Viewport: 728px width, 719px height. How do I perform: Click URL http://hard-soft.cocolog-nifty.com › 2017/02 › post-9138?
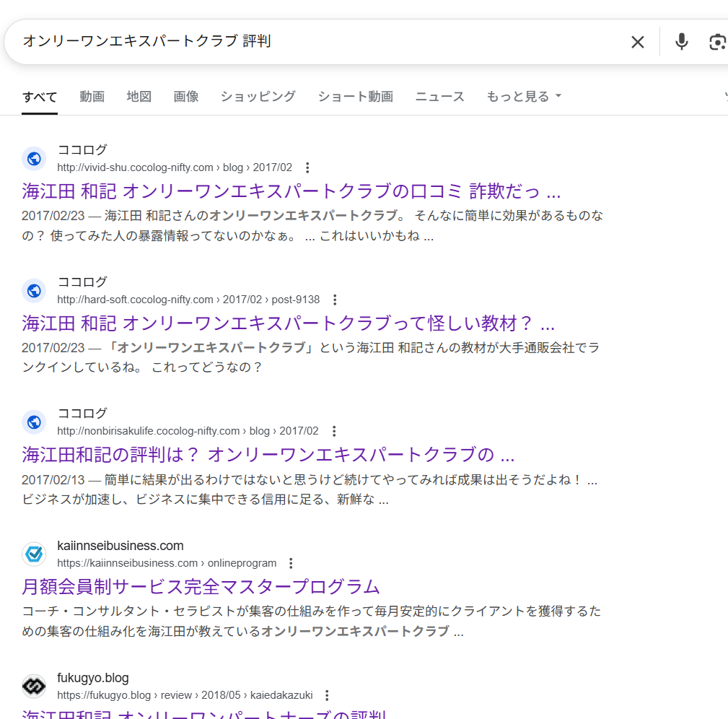(188, 300)
